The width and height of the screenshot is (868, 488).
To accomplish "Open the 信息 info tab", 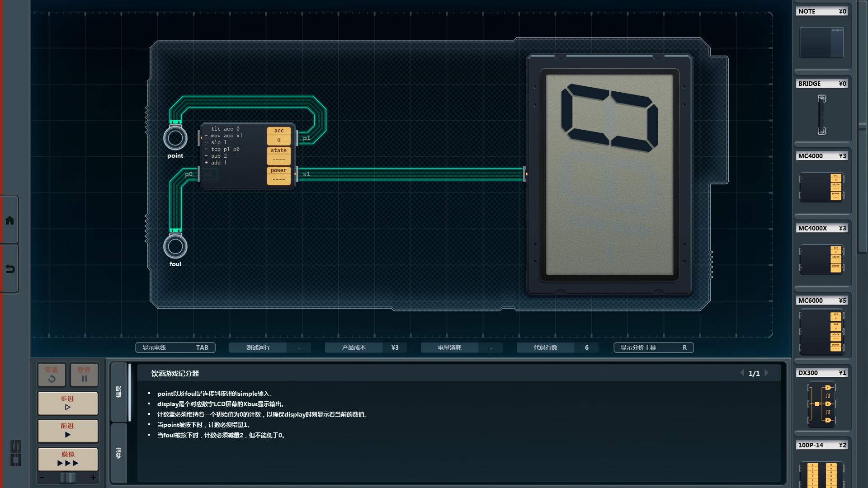I will [118, 391].
